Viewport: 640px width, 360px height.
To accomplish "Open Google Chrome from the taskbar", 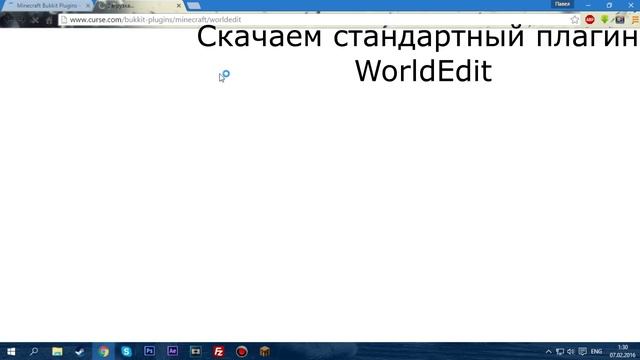I will (x=103, y=351).
